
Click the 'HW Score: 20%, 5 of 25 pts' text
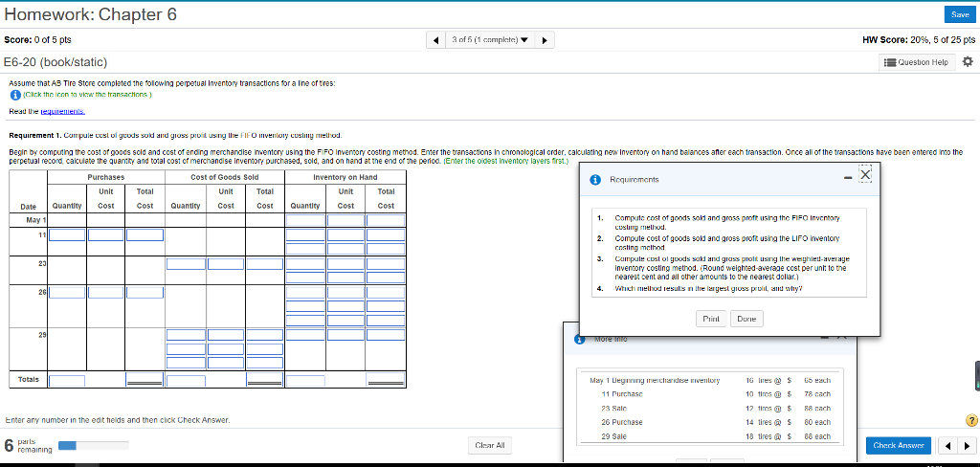click(x=918, y=39)
